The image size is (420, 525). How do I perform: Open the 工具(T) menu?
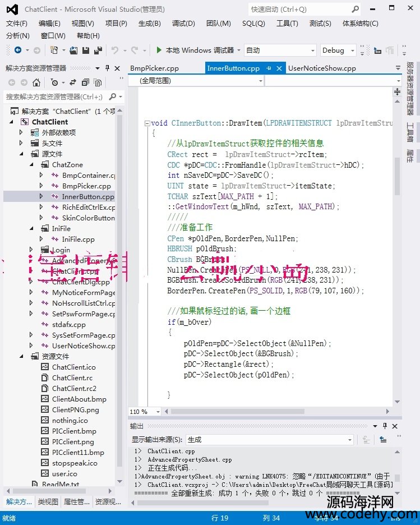(x=287, y=24)
